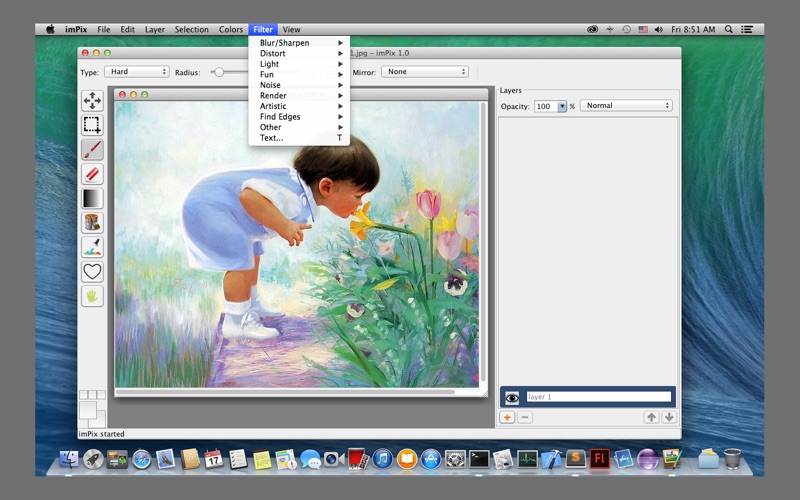Viewport: 800px width, 500px height.
Task: Open Notification Center list icon
Action: pyautogui.click(x=747, y=30)
